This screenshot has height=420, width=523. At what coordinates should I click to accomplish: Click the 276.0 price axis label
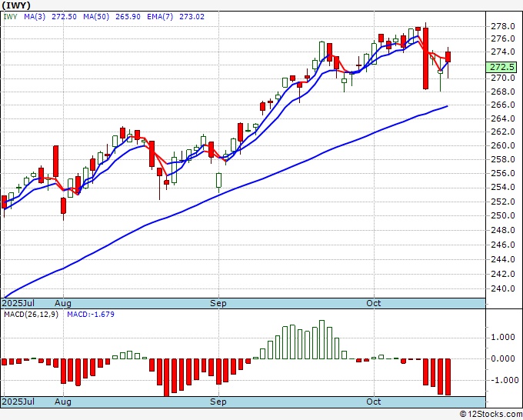pos(503,38)
